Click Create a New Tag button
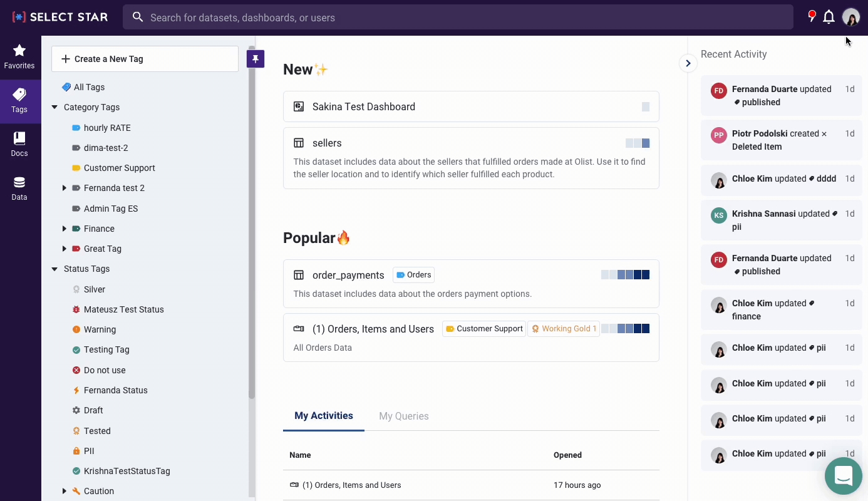Viewport: 868px width, 501px height. [x=145, y=59]
